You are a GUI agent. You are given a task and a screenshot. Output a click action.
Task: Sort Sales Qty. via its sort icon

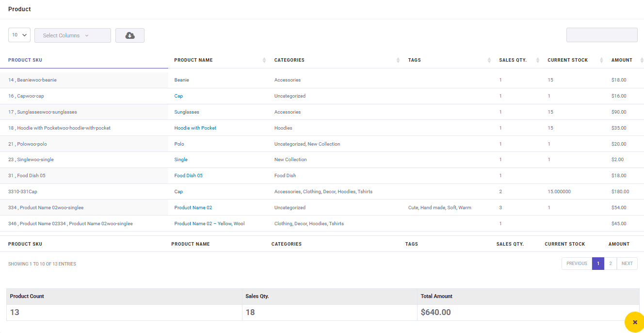click(537, 60)
